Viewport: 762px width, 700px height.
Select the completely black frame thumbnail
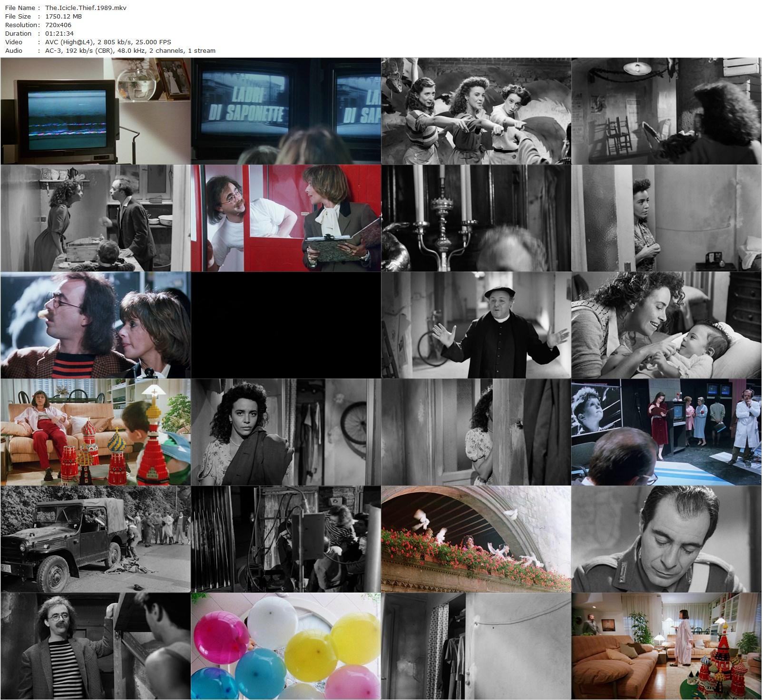point(285,325)
